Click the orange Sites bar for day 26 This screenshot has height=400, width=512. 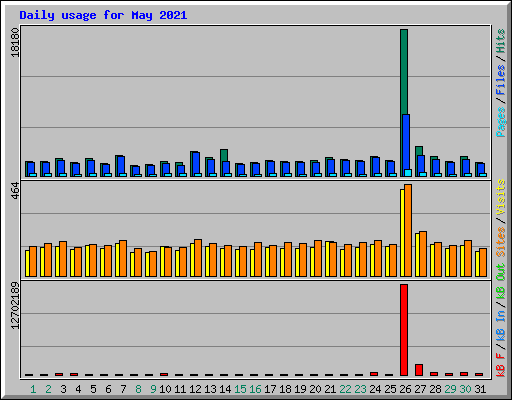pyautogui.click(x=408, y=230)
